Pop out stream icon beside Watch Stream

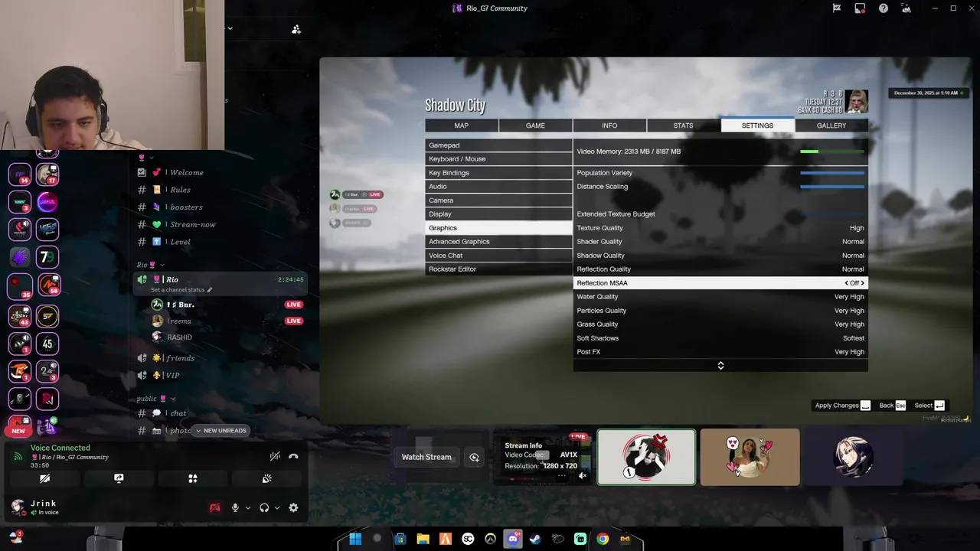coord(475,457)
